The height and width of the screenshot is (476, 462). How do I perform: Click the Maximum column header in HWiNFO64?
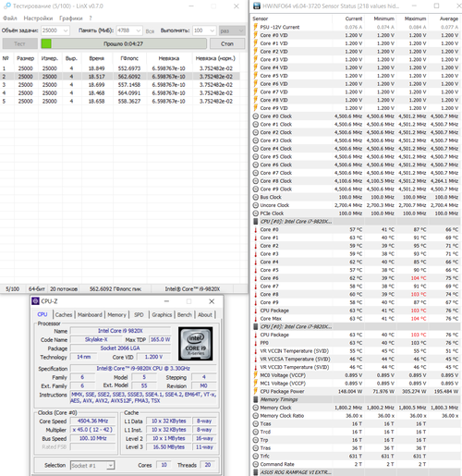tap(415, 18)
